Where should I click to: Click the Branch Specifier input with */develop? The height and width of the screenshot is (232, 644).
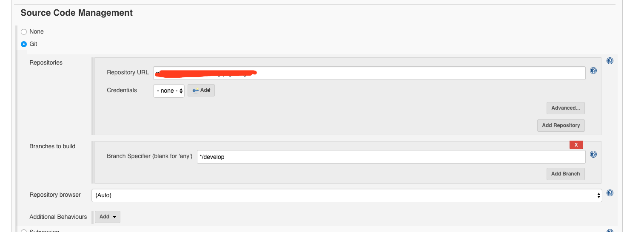point(391,157)
